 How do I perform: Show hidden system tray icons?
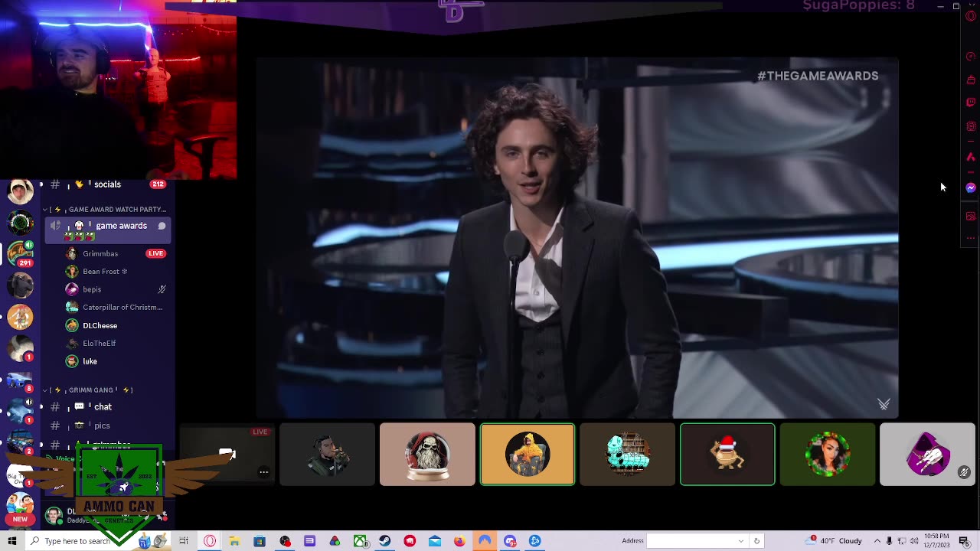point(877,541)
